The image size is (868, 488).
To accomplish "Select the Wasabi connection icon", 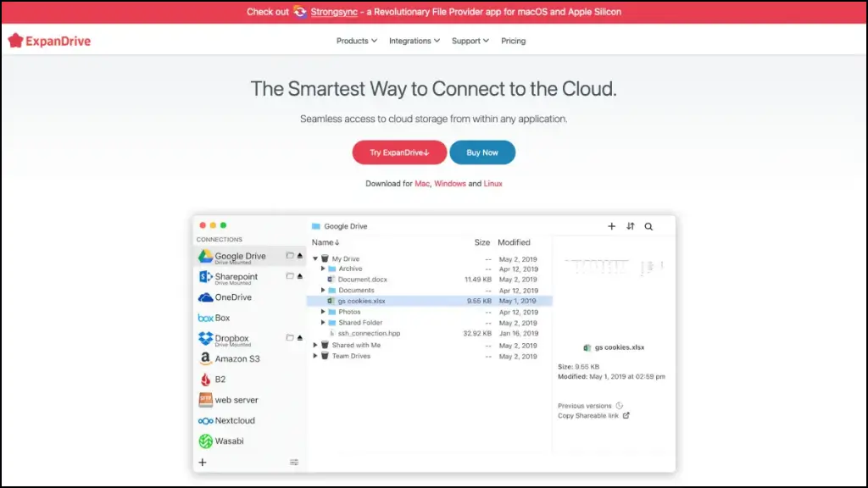I will pyautogui.click(x=205, y=441).
